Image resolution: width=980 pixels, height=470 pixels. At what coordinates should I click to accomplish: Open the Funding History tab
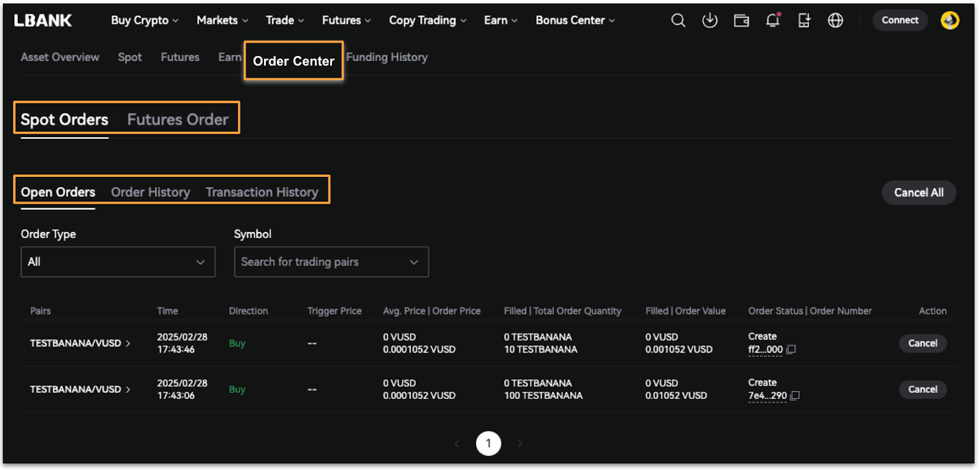(387, 57)
